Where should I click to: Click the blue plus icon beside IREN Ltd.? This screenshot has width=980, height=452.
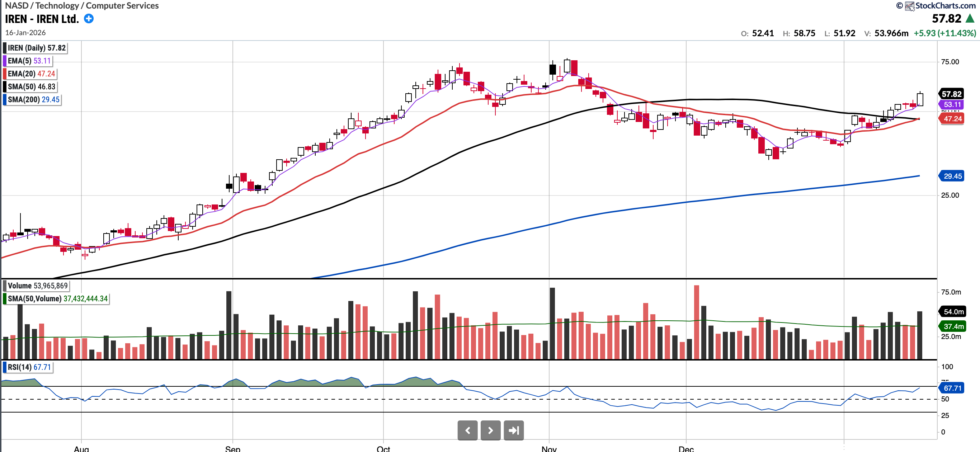(89, 19)
